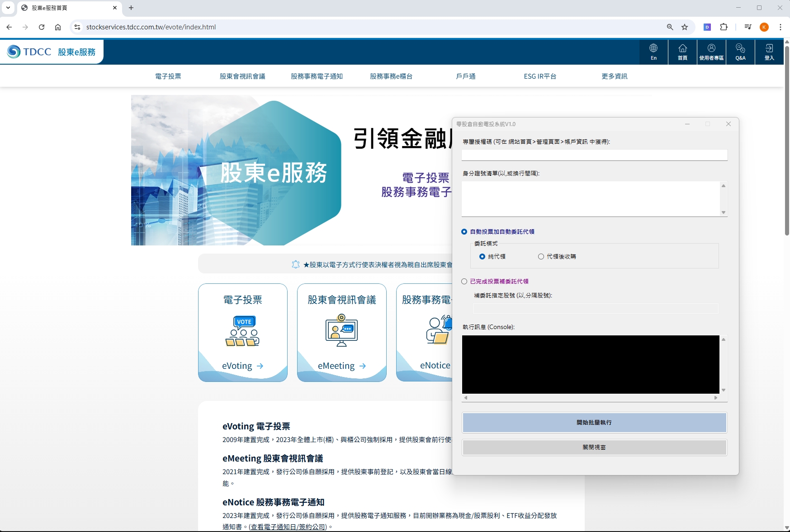
Task: Expand the tab search dropdown arrow
Action: 8,8
